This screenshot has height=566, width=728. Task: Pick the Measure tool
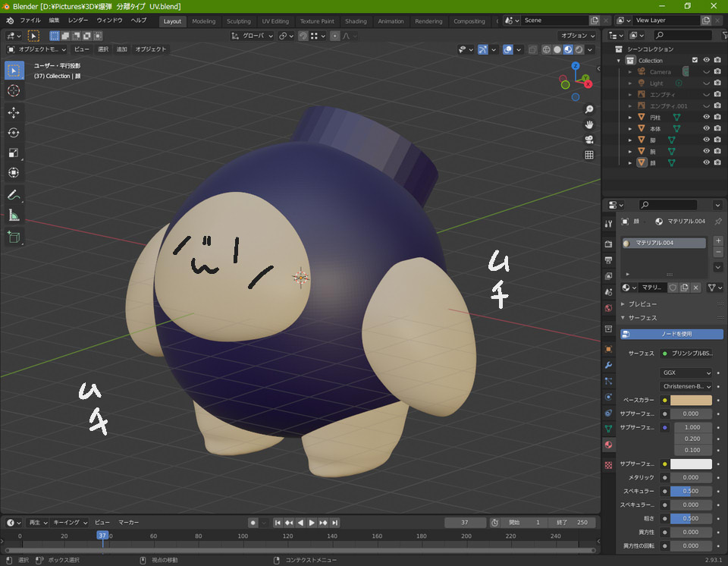click(14, 215)
